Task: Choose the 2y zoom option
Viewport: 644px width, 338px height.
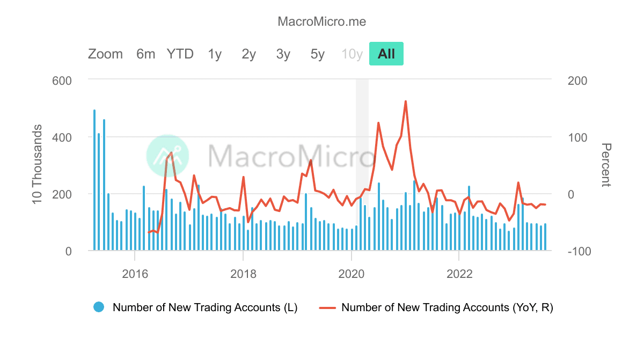Action: pos(248,54)
